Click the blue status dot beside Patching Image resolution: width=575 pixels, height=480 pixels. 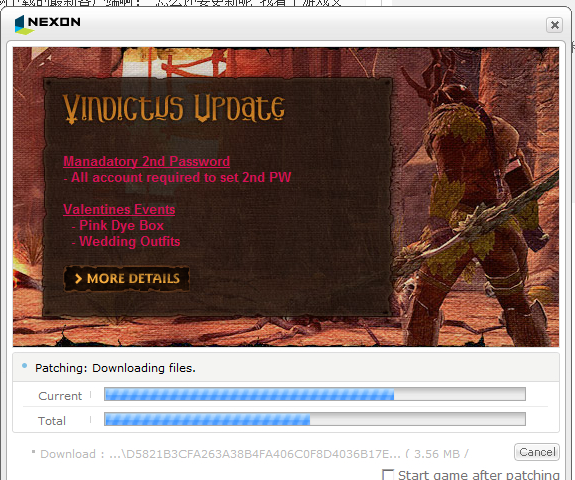25,366
